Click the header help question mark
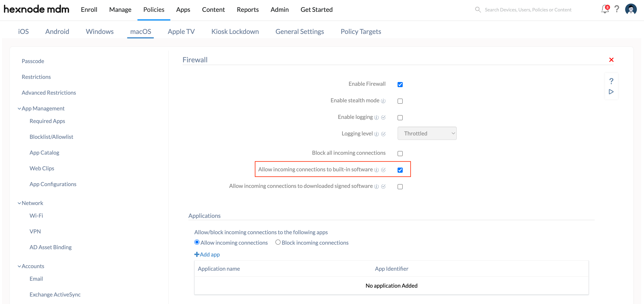Viewport: 644px width, 304px height. (x=617, y=9)
